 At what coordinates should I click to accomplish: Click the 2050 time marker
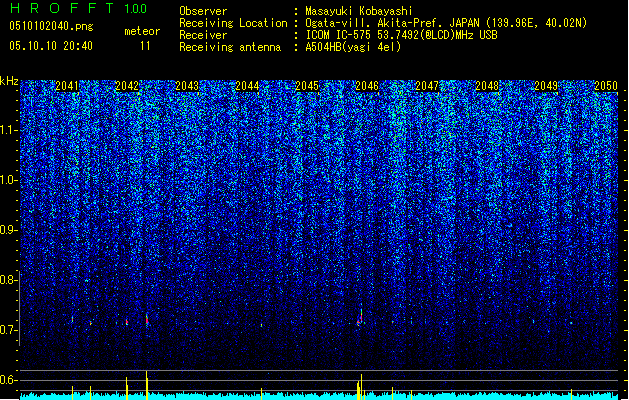(606, 86)
